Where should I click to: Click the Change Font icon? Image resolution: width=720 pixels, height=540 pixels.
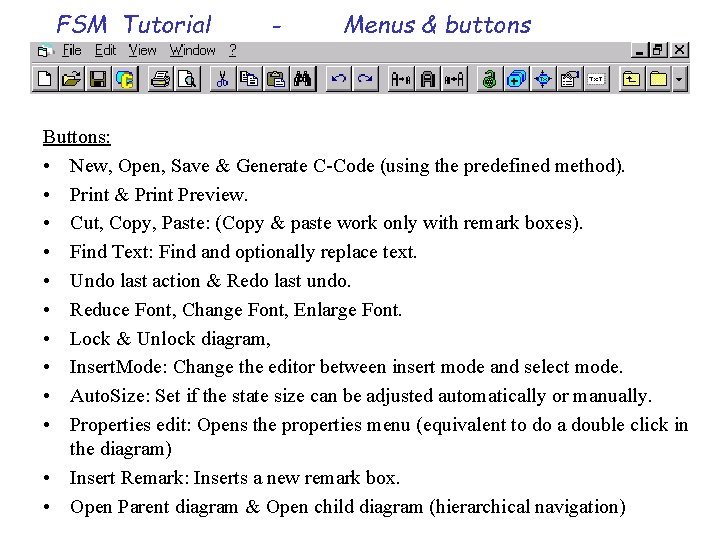click(428, 79)
